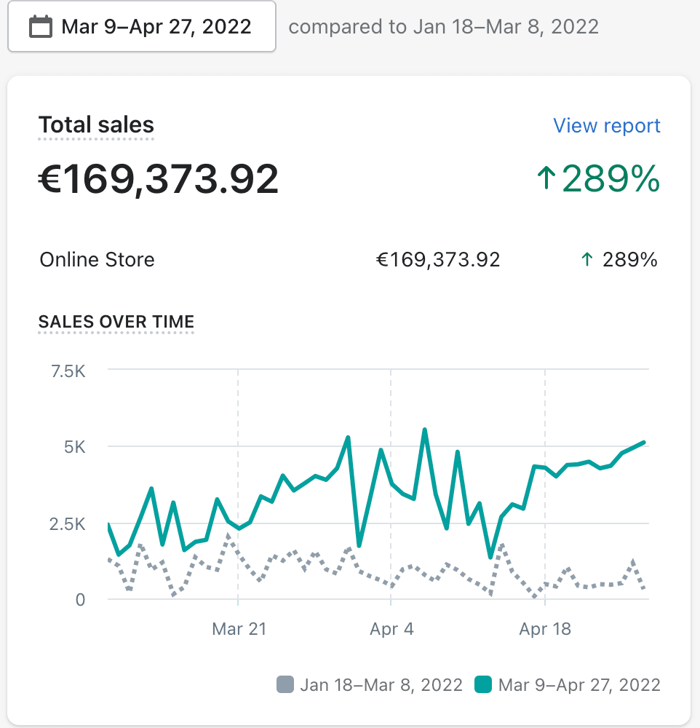Click the Apr 4 x-axis label

point(391,629)
